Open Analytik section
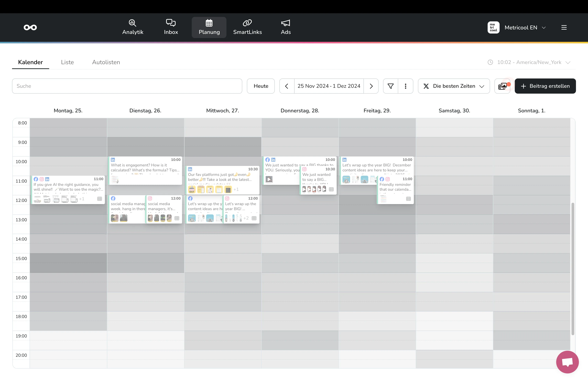 click(133, 27)
